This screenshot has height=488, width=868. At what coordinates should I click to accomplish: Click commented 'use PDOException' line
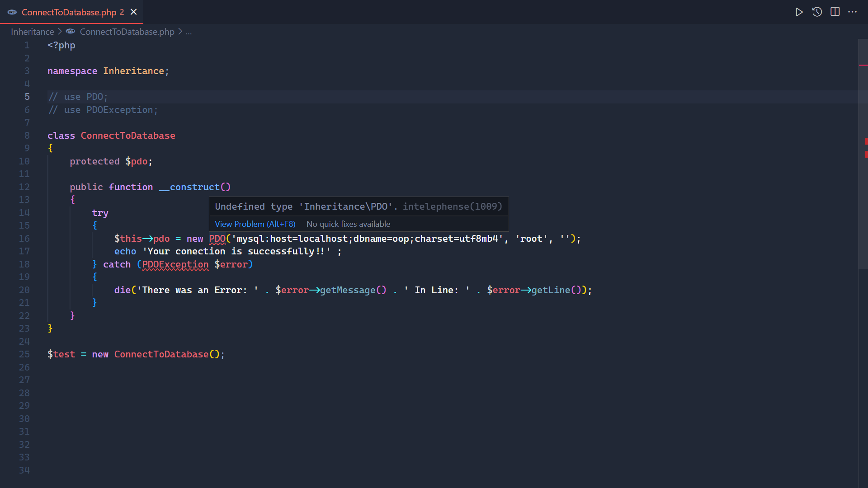103,110
